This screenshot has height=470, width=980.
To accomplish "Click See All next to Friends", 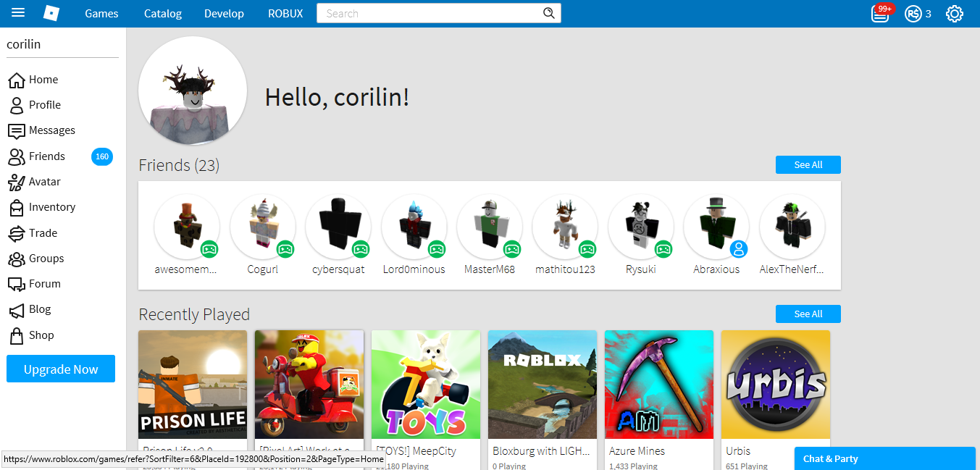I will point(808,164).
